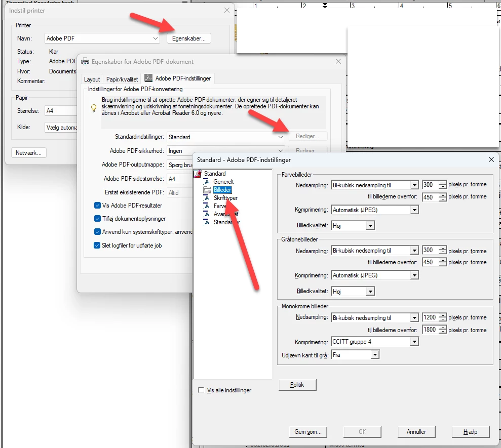Click ruler indent marker at top
Image resolution: width=501 pixels, height=448 pixels.
[x=325, y=5]
